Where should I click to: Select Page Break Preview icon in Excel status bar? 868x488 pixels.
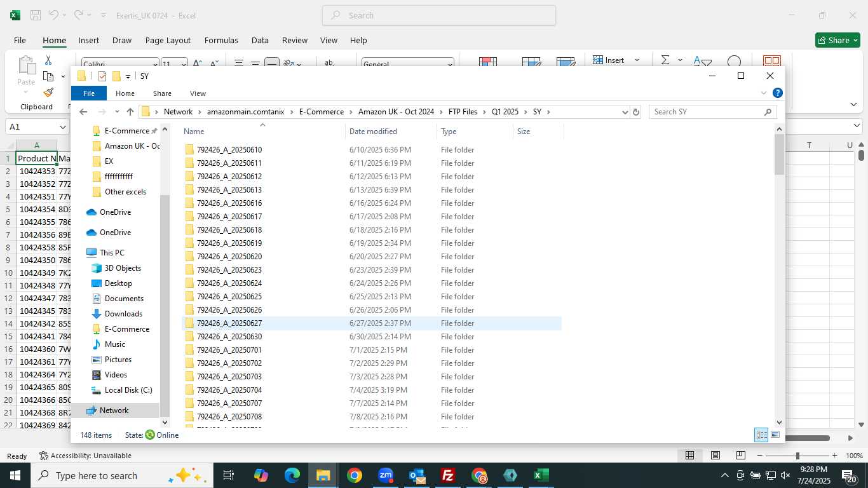pyautogui.click(x=740, y=456)
